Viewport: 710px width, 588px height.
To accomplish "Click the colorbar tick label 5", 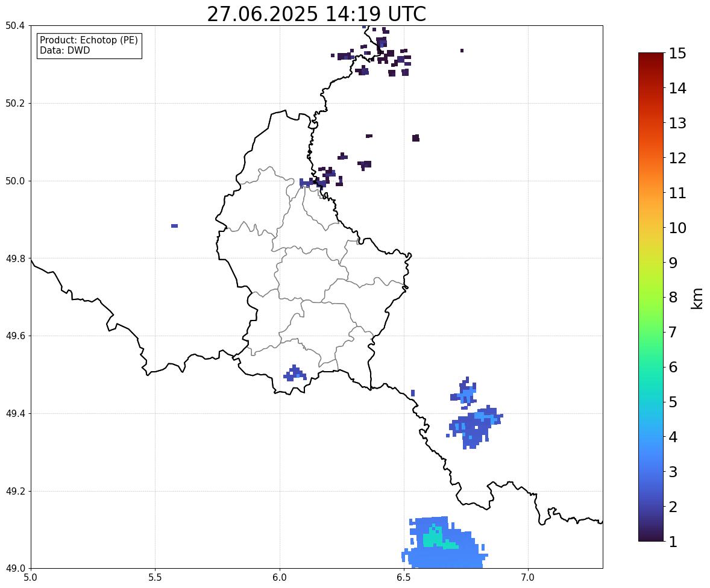I will coord(673,402).
